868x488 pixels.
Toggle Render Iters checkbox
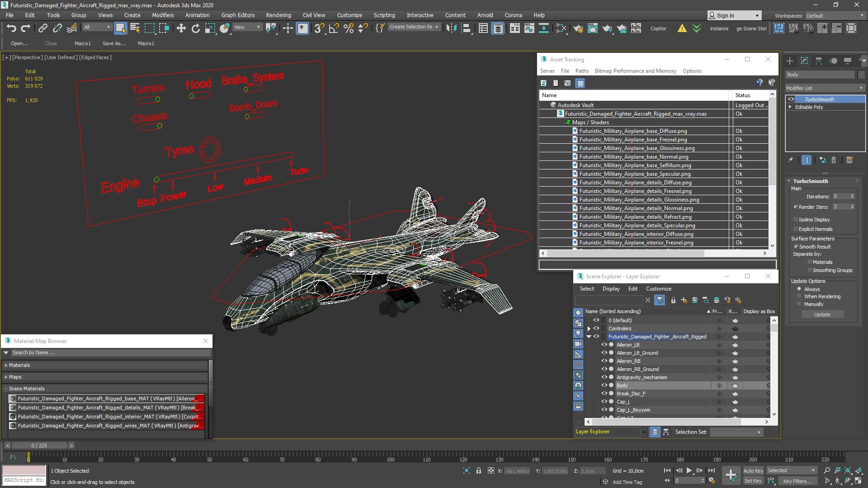tap(795, 207)
